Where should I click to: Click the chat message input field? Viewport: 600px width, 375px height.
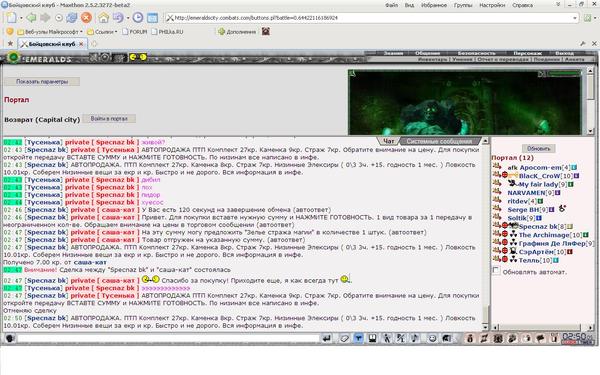click(168, 338)
